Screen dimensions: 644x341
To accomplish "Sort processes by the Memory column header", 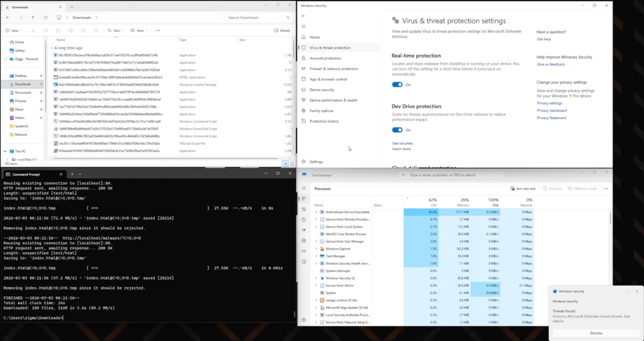I will point(455,202).
